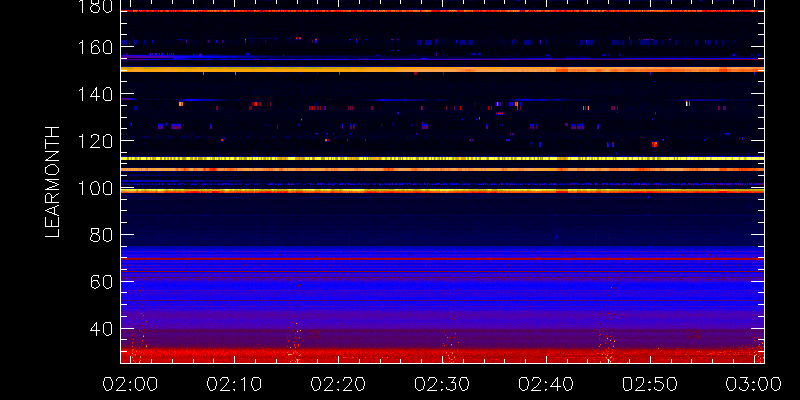Click the 80 frequency axis label
The width and height of the screenshot is (800, 400).
(x=102, y=235)
